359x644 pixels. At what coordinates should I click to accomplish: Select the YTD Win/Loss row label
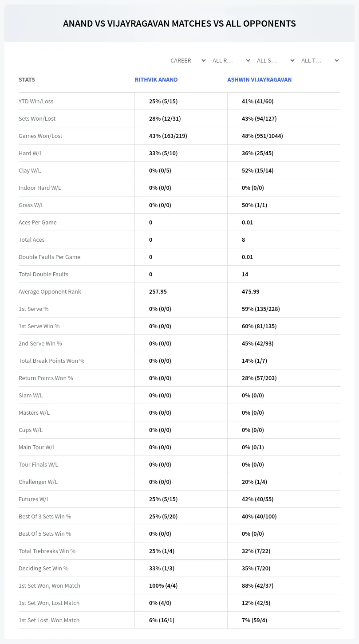[x=36, y=101]
